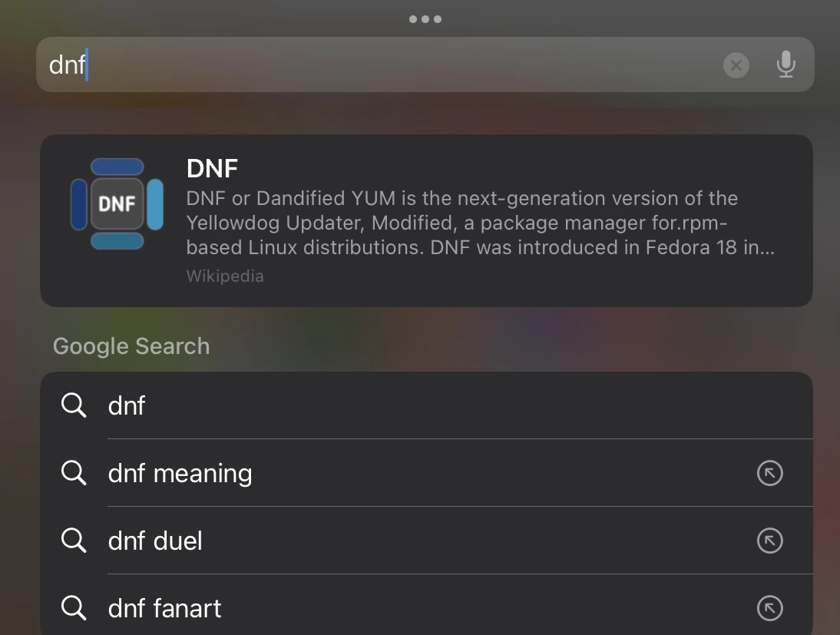Clear the search text with the X button
840x635 pixels.
click(x=736, y=65)
